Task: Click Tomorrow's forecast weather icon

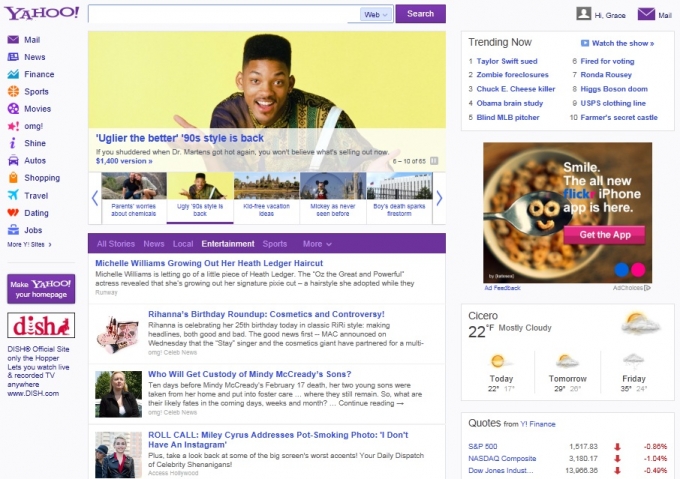Action: (x=567, y=361)
